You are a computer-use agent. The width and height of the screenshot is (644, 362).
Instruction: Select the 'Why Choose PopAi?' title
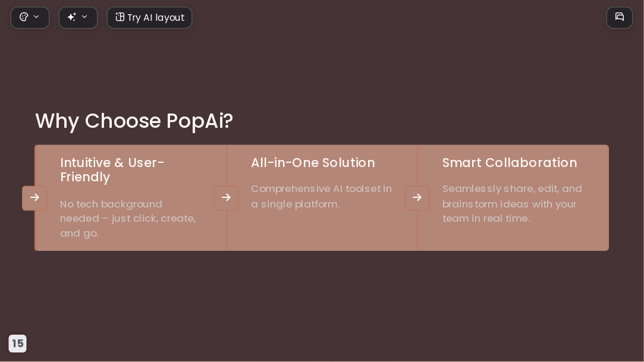coord(134,121)
